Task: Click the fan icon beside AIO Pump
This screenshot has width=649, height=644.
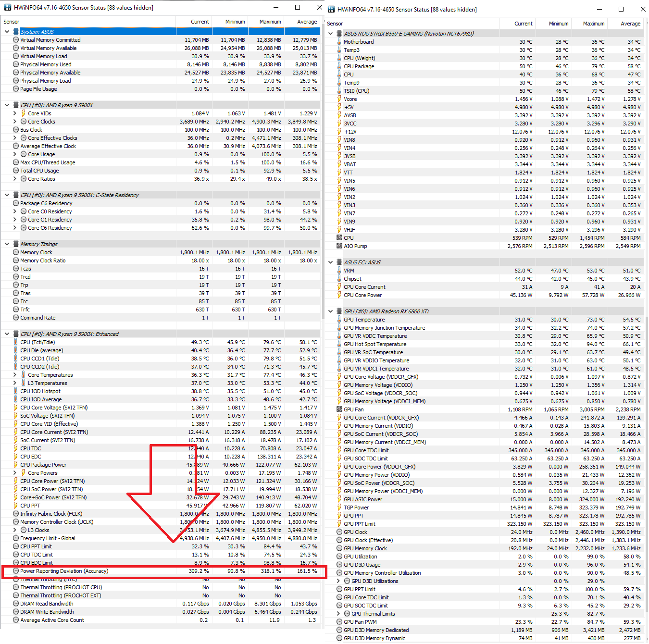Action: (339, 246)
